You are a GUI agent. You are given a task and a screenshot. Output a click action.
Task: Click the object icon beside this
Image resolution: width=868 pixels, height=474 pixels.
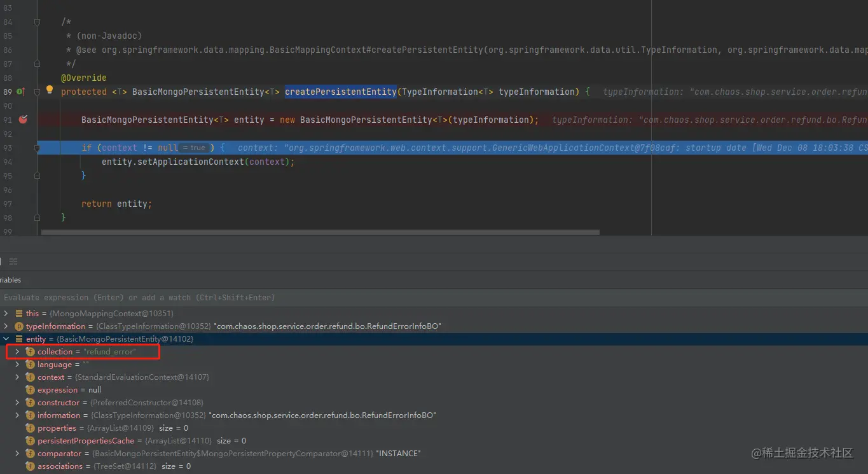[x=18, y=314]
